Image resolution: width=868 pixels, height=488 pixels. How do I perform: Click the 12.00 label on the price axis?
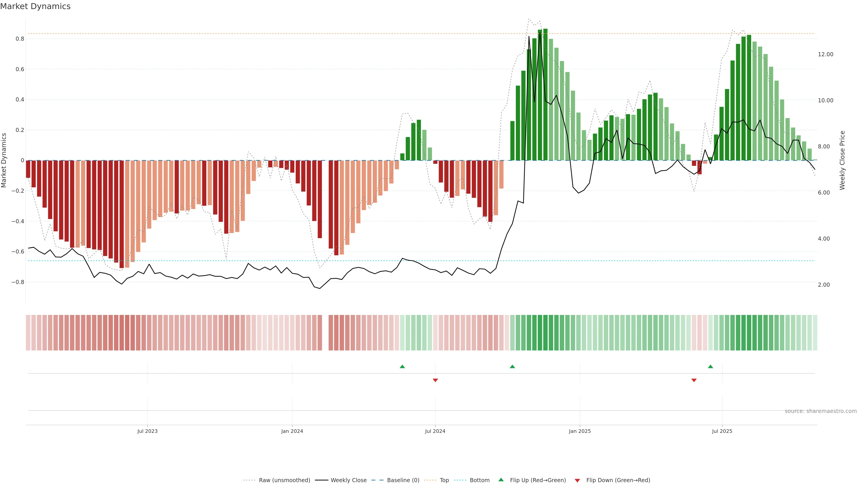[825, 54]
